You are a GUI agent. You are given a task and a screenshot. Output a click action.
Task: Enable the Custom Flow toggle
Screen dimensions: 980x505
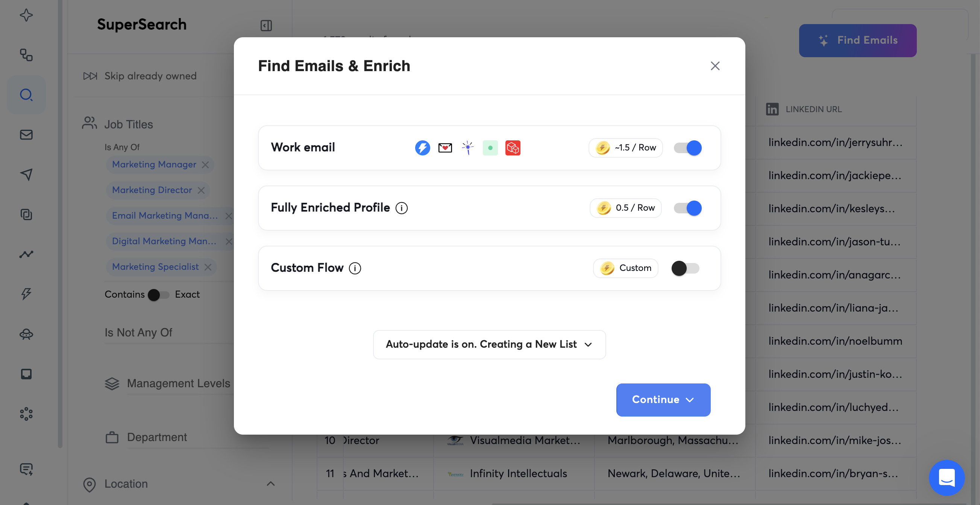[685, 268]
